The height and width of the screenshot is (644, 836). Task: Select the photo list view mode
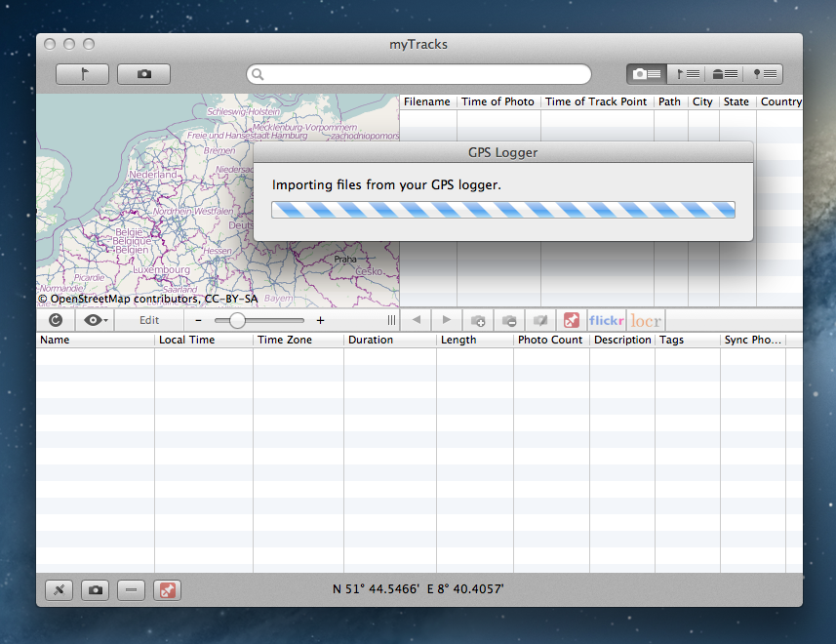647,74
